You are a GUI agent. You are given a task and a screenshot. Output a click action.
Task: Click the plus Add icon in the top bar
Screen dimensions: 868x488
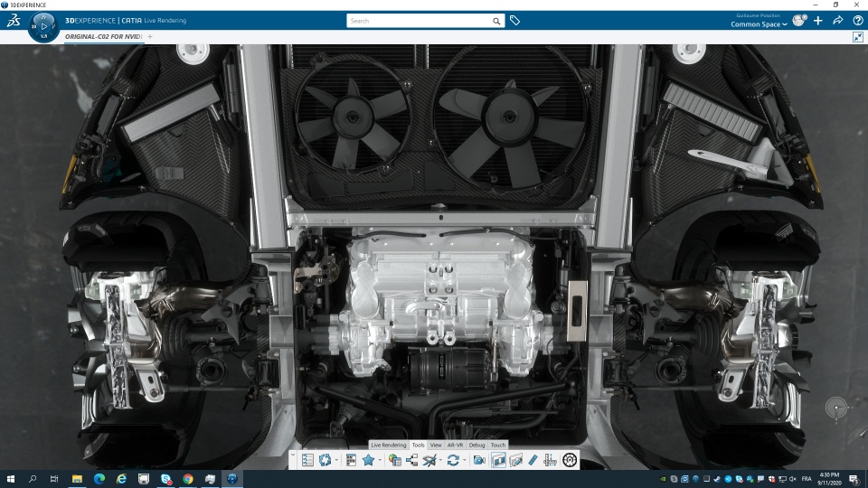818,21
